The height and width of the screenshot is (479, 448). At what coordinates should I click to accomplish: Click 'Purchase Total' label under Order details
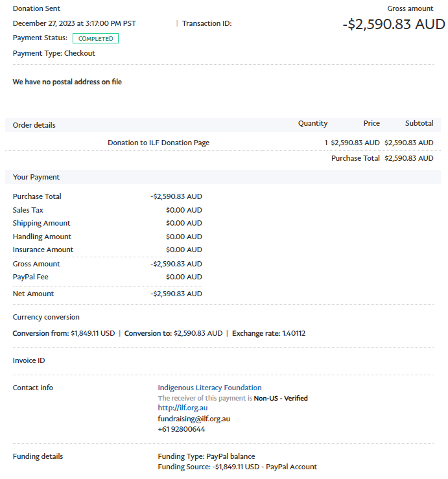[355, 158]
